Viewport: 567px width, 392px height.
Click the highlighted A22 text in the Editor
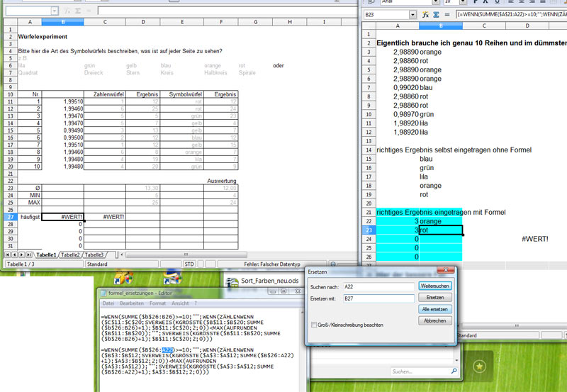(167, 349)
